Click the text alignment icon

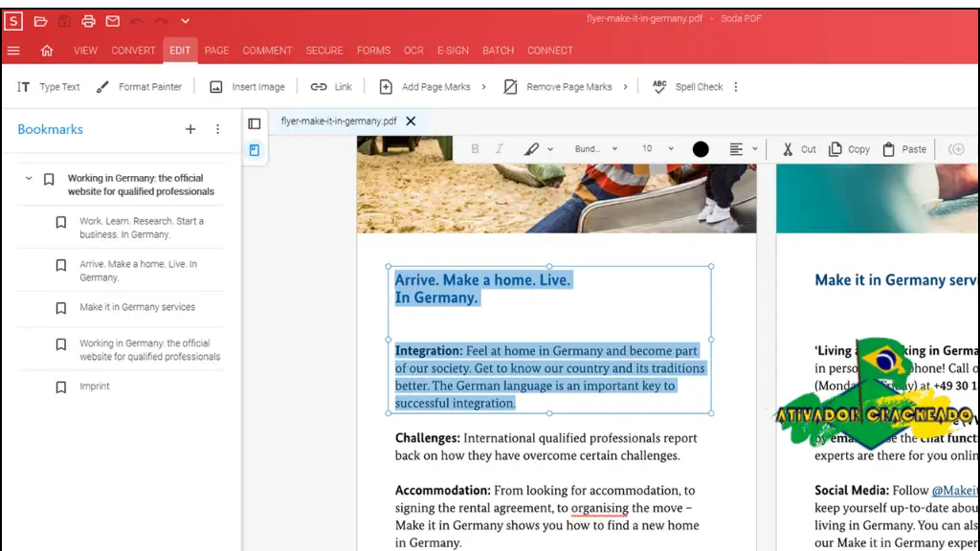click(736, 148)
